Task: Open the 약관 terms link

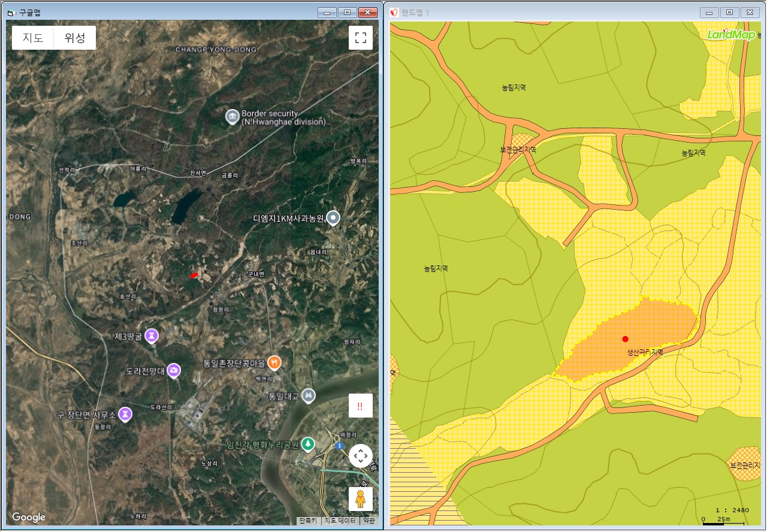Action: point(369,521)
